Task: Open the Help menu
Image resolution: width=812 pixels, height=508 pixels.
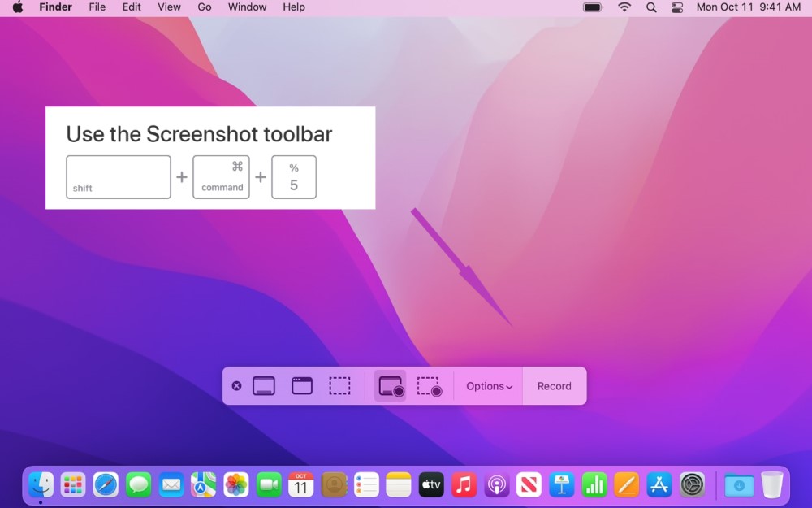Action: pyautogui.click(x=294, y=7)
